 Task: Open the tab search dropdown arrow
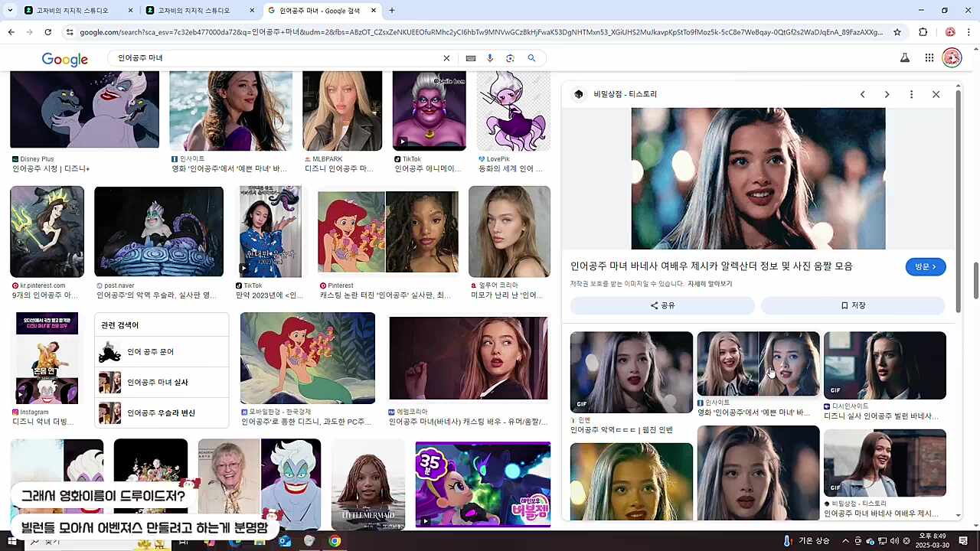click(11, 11)
